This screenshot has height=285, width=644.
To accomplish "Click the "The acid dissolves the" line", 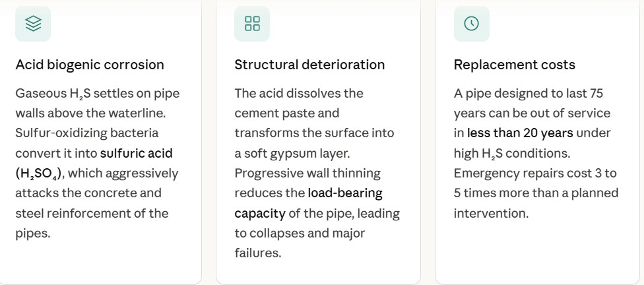I will (298, 93).
